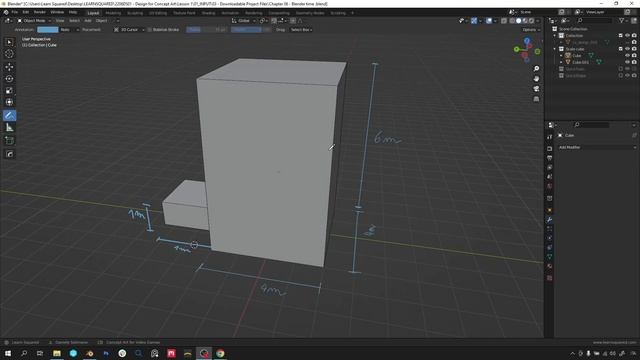Open the viewport Select menu
This screenshot has height=360, width=640.
coord(74,21)
